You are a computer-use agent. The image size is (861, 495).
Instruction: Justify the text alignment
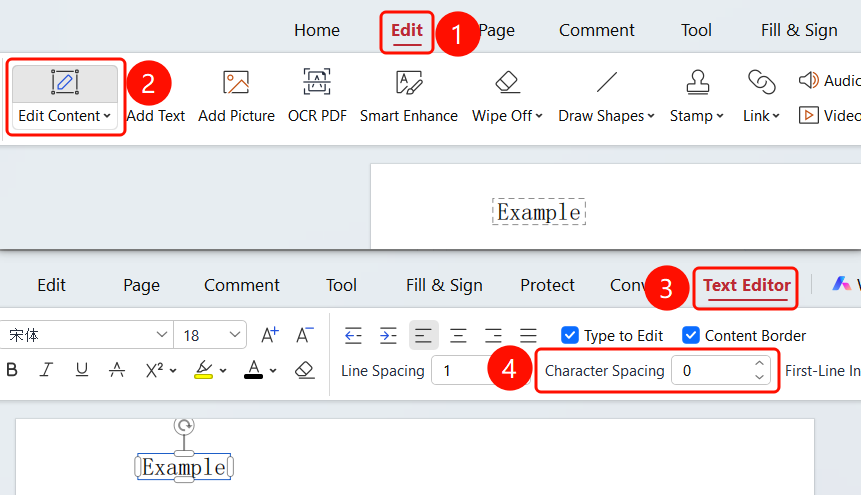coord(528,335)
